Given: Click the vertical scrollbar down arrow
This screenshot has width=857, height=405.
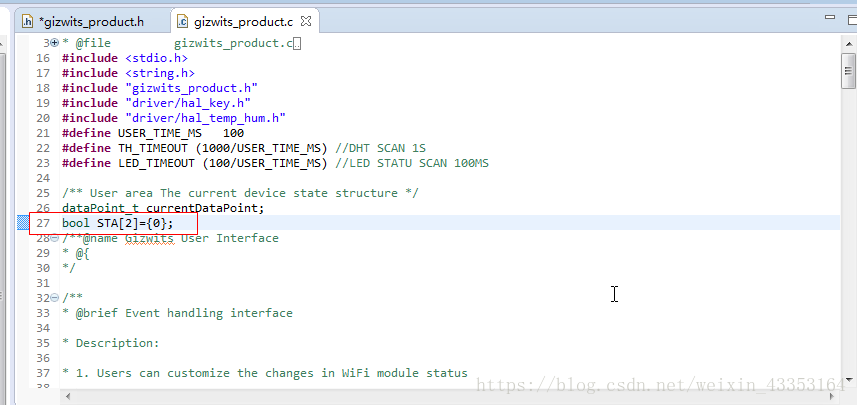Looking at the screenshot, I should tap(848, 379).
